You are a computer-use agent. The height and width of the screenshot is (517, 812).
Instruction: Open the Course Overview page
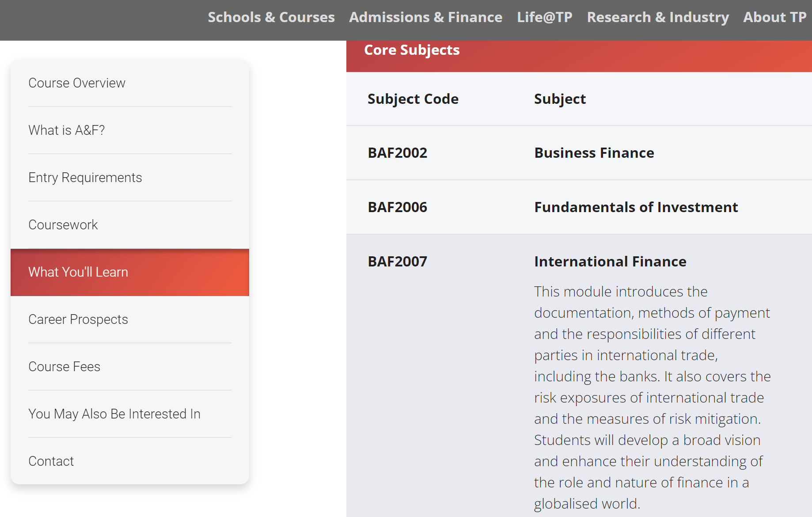click(x=76, y=83)
